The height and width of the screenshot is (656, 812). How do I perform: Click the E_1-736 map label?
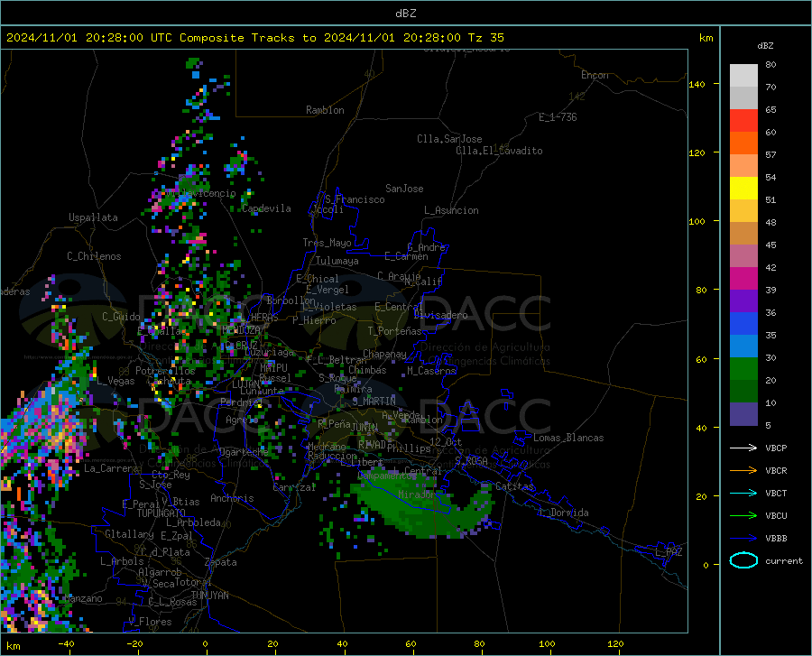tap(558, 117)
